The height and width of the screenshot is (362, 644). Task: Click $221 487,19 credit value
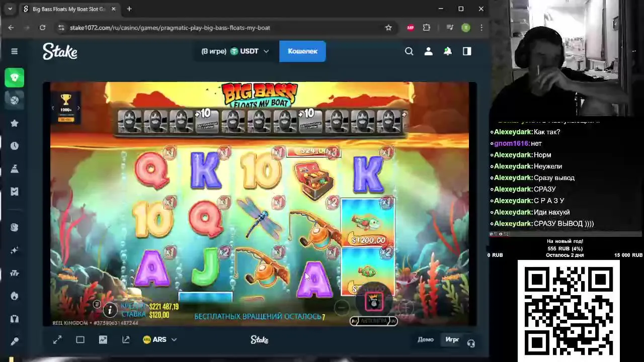pos(164,307)
